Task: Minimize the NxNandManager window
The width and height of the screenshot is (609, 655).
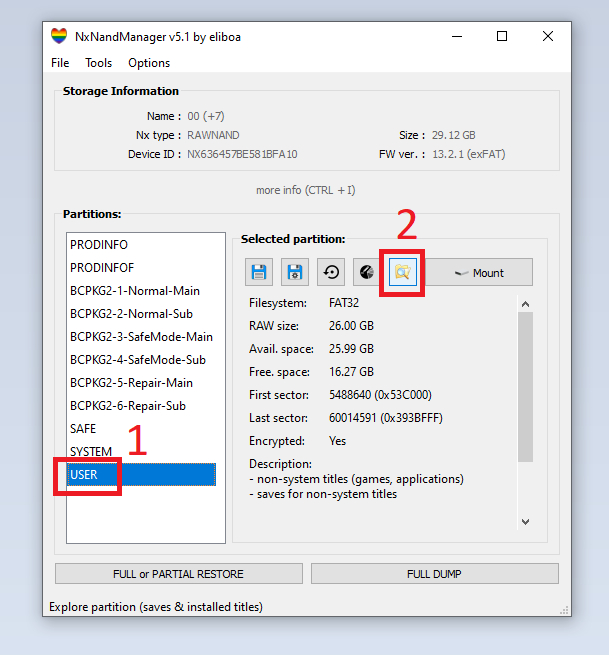Action: click(x=457, y=36)
